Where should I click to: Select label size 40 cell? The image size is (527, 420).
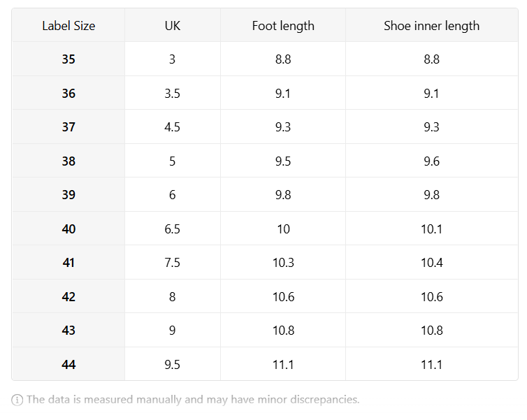(x=68, y=229)
